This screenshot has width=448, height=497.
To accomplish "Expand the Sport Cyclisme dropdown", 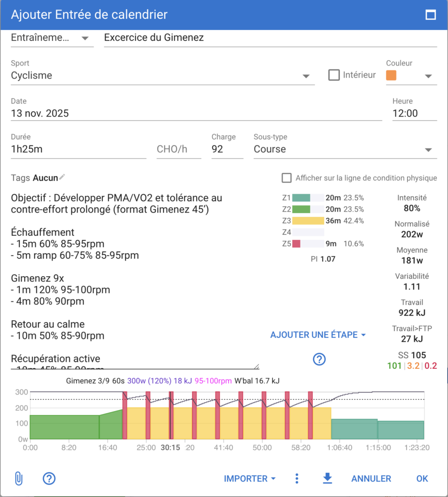I will click(306, 76).
